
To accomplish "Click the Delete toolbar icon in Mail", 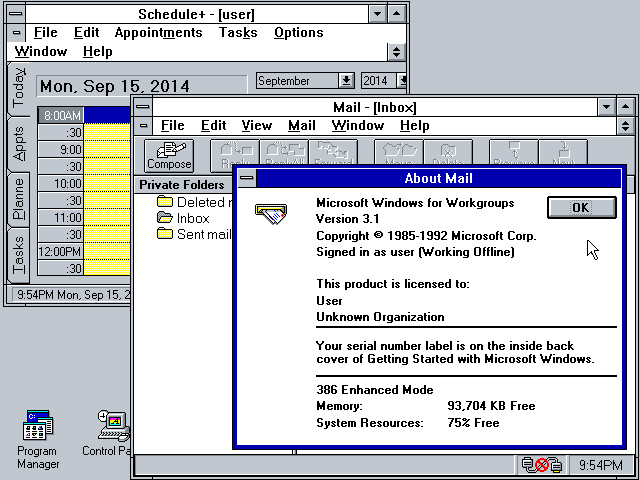I will coord(448,153).
